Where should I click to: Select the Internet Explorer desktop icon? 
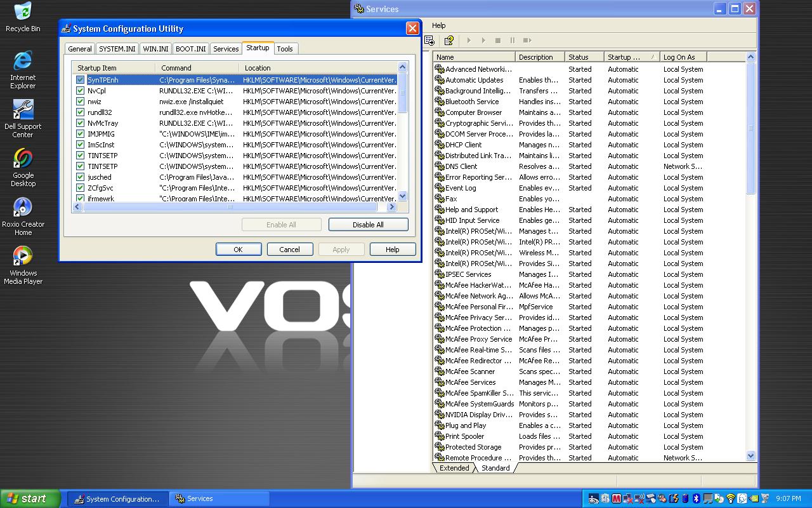coord(23,70)
